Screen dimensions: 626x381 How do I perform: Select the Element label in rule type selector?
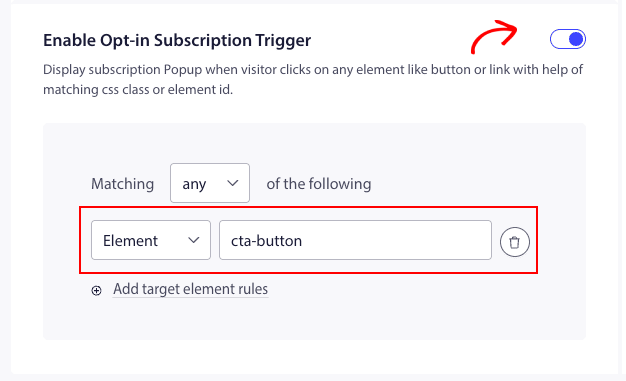[131, 241]
